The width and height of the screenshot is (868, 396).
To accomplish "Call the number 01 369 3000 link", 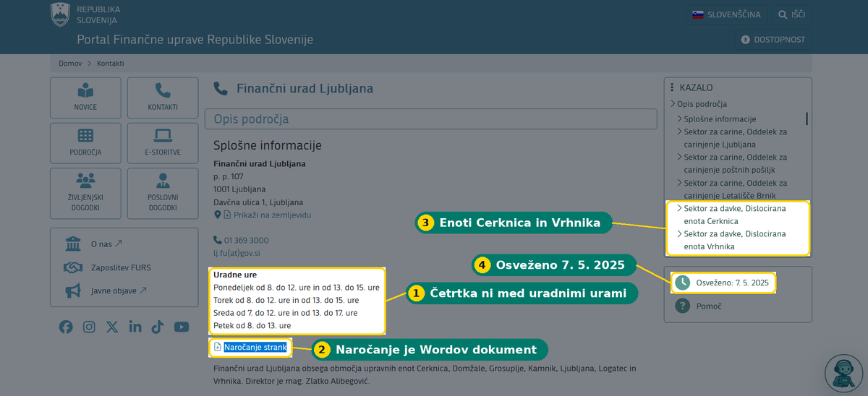I will (x=246, y=240).
